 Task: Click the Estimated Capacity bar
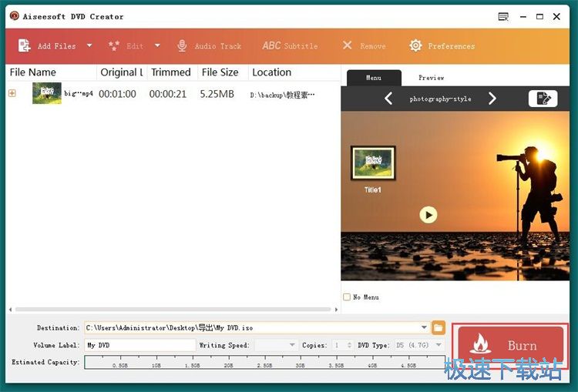coord(264,362)
